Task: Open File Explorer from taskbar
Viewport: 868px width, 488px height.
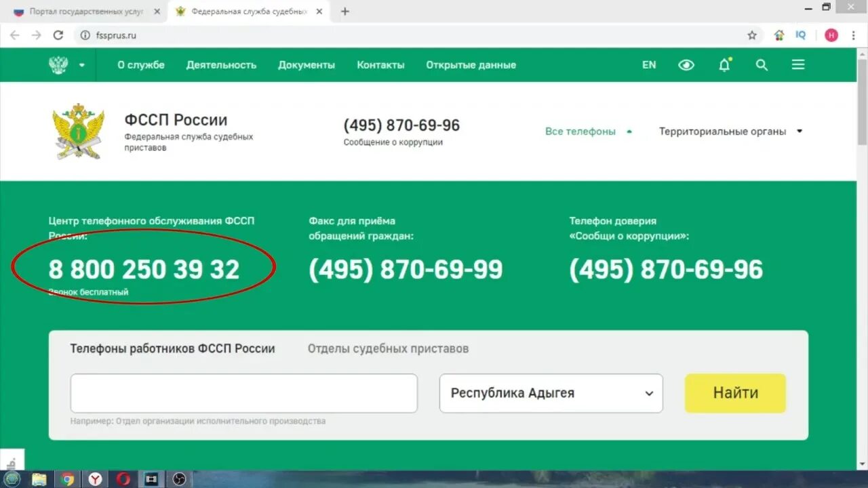Action: click(39, 479)
